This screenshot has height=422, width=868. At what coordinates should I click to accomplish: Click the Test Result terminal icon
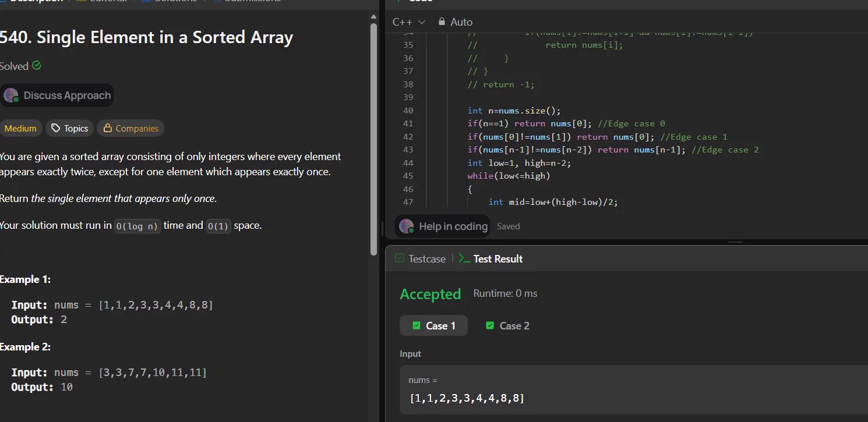[x=464, y=258]
